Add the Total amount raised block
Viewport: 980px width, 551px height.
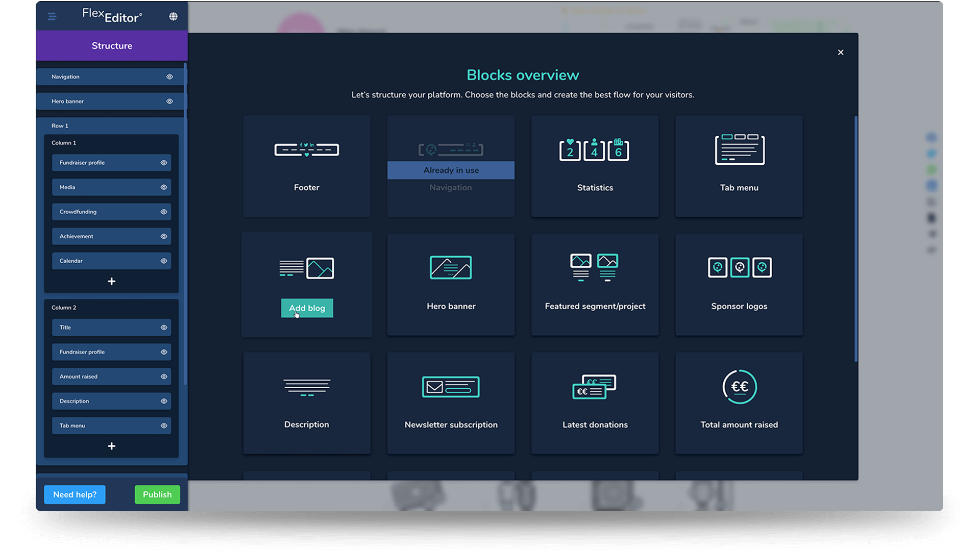point(739,403)
